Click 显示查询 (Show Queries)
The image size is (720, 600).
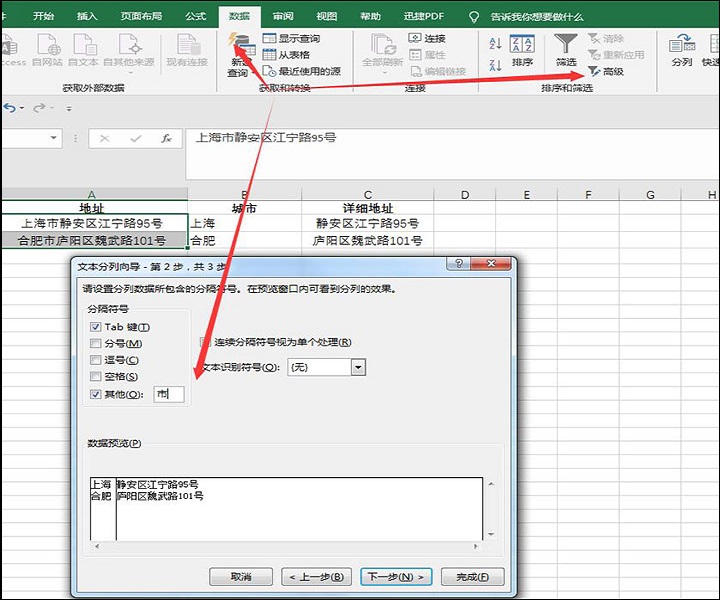tap(291, 38)
